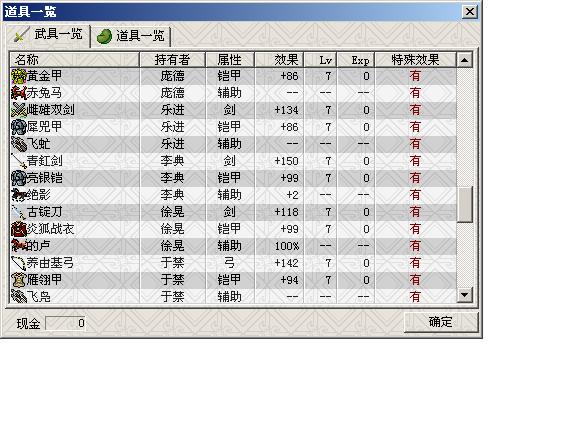576x432 pixels.
Task: Click scrollbar down arrow
Action: 465,295
